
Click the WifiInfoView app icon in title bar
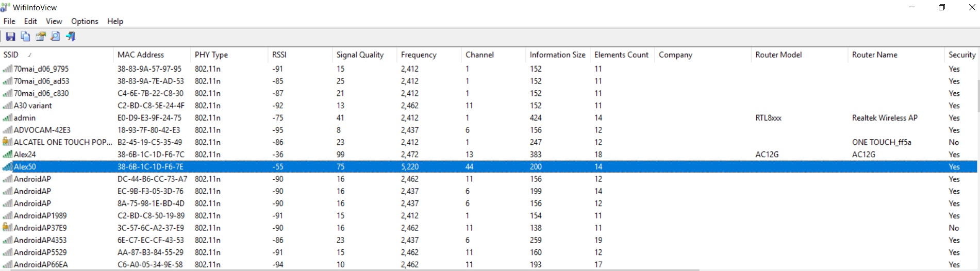click(x=6, y=7)
